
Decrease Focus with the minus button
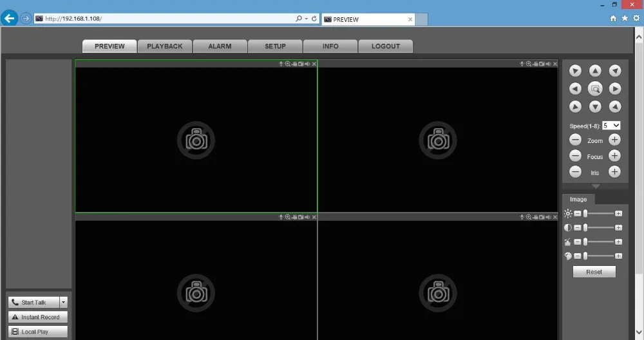[575, 156]
